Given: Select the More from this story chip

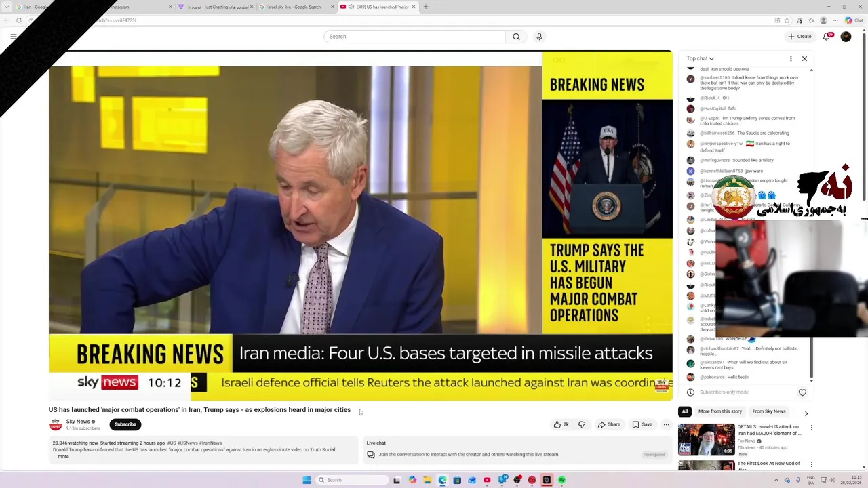Looking at the screenshot, I should coord(720,411).
